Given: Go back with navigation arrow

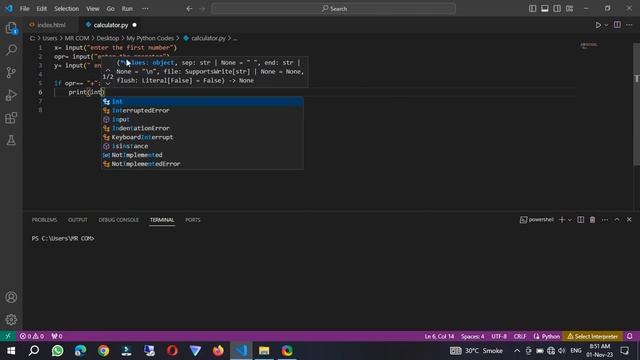Looking at the screenshot, I should point(189,9).
